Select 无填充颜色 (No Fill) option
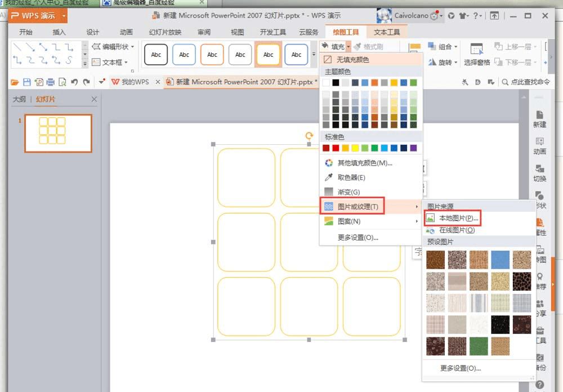The image size is (563, 392). pyautogui.click(x=353, y=59)
